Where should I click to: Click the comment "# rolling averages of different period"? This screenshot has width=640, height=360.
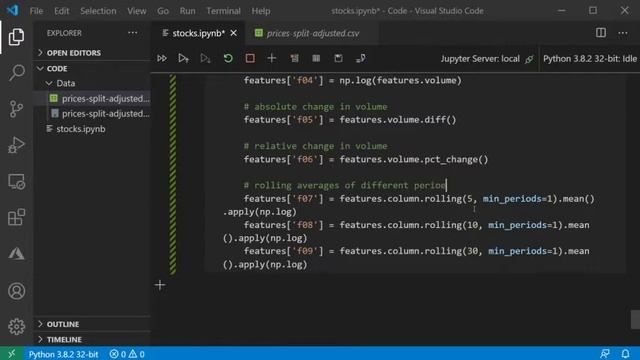tap(345, 185)
